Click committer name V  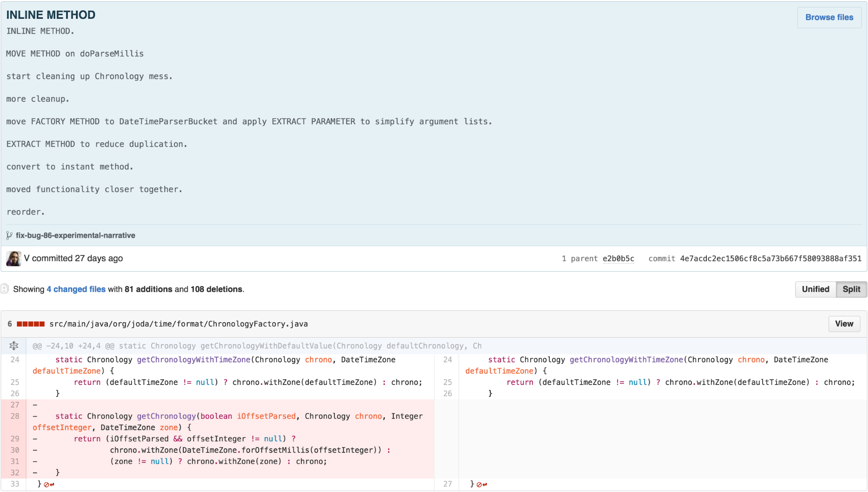click(x=27, y=258)
